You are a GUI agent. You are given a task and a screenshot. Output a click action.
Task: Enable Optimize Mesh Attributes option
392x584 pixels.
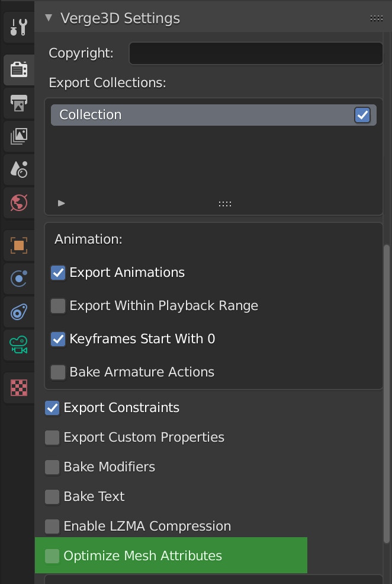click(x=52, y=556)
